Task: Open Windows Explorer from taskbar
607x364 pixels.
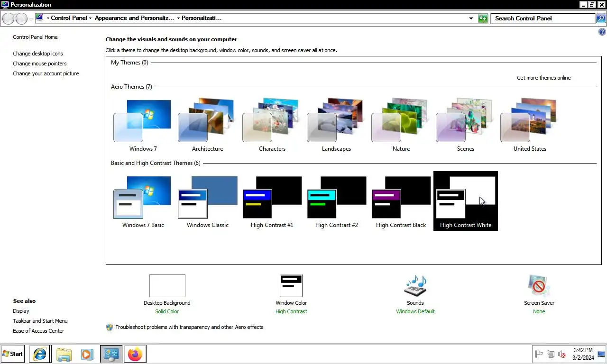Action: [64, 354]
